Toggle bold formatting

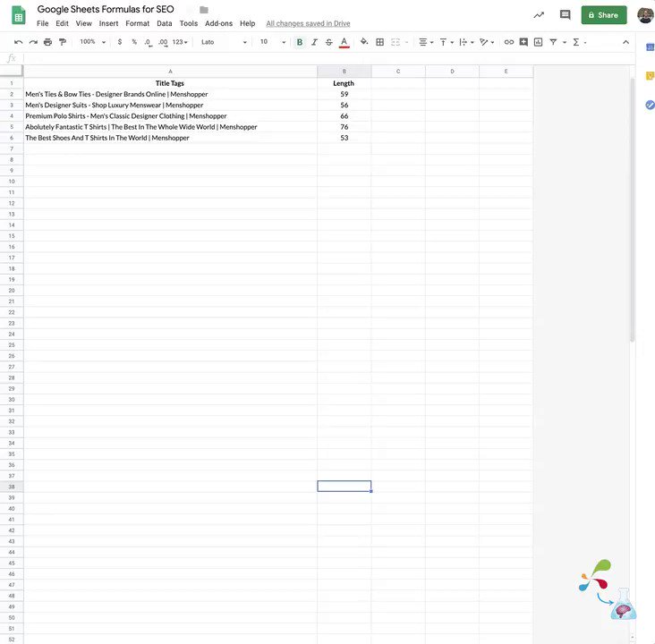point(300,42)
